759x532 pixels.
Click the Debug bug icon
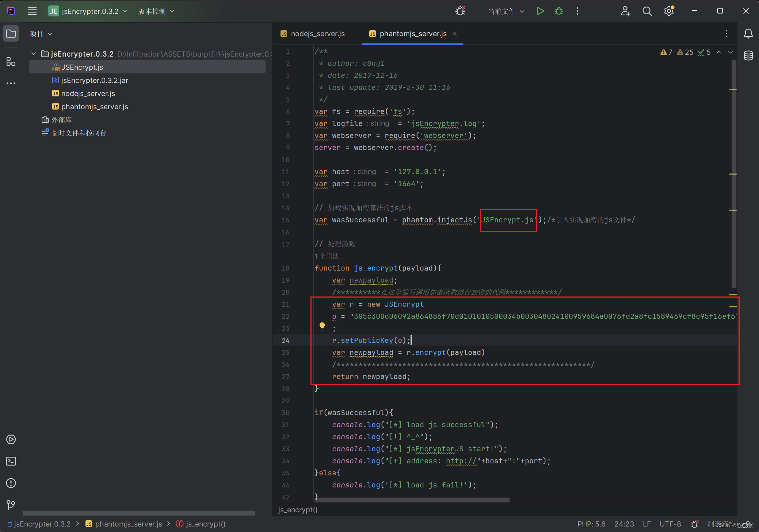pyautogui.click(x=558, y=11)
